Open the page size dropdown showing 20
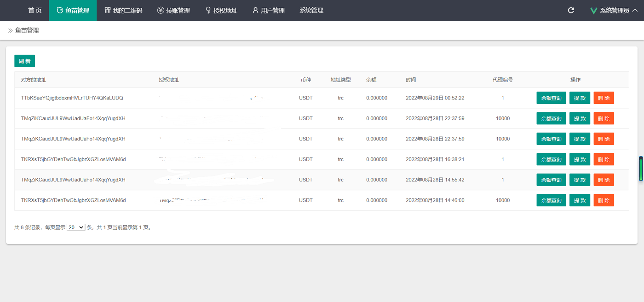This screenshot has width=644, height=302. click(76, 227)
